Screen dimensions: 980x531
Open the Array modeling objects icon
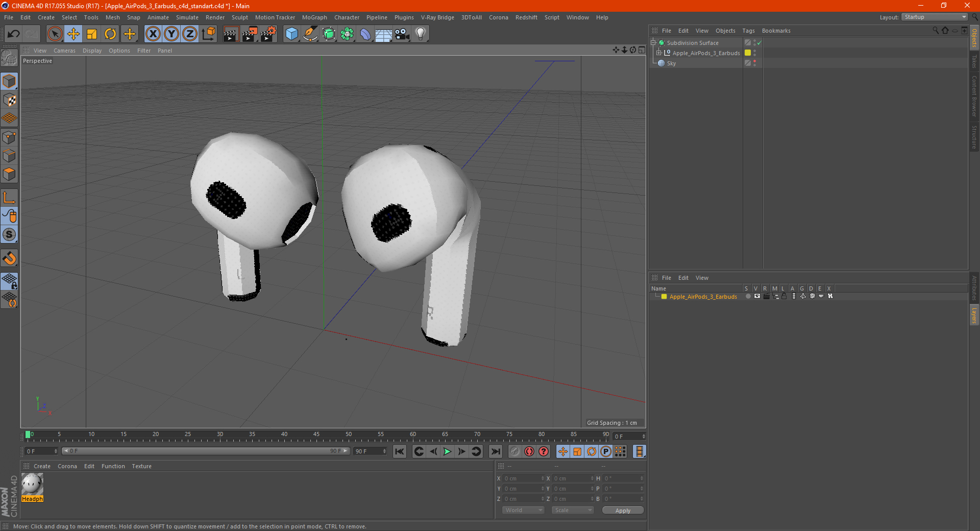click(x=347, y=34)
